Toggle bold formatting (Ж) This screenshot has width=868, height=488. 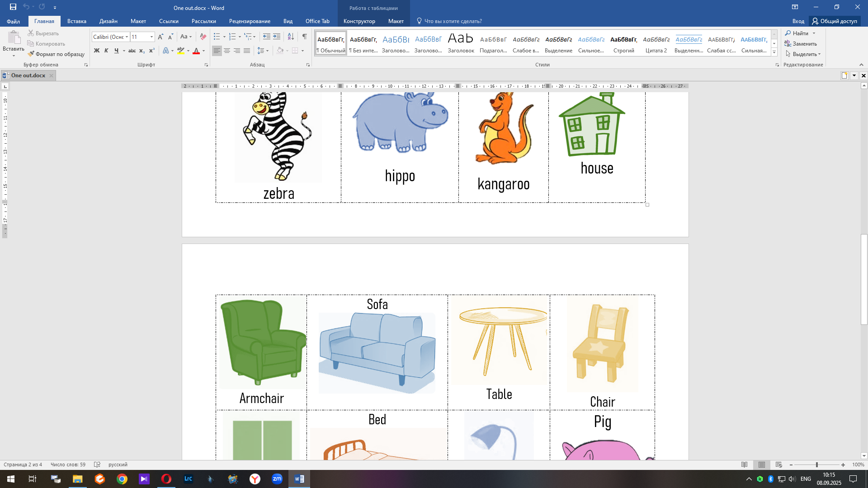coord(96,51)
